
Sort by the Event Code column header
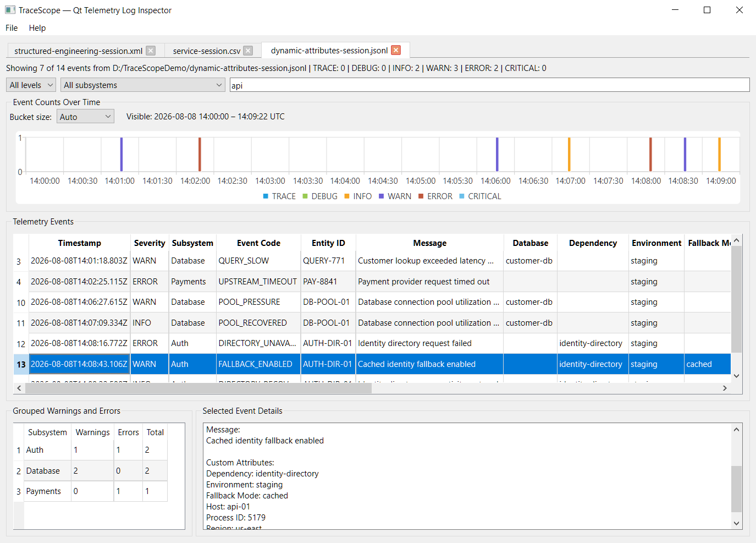tap(258, 243)
